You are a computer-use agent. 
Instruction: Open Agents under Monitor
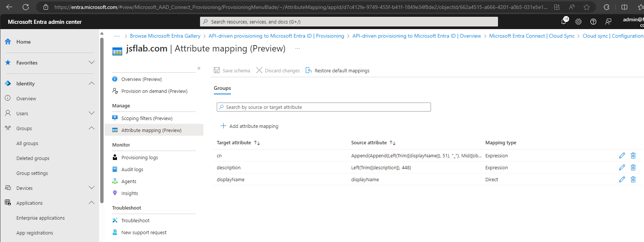click(x=129, y=181)
